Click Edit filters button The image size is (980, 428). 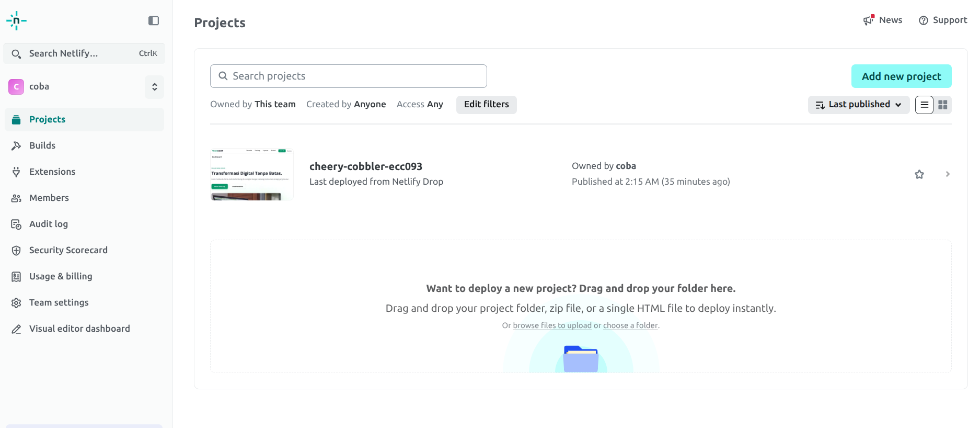(x=486, y=105)
